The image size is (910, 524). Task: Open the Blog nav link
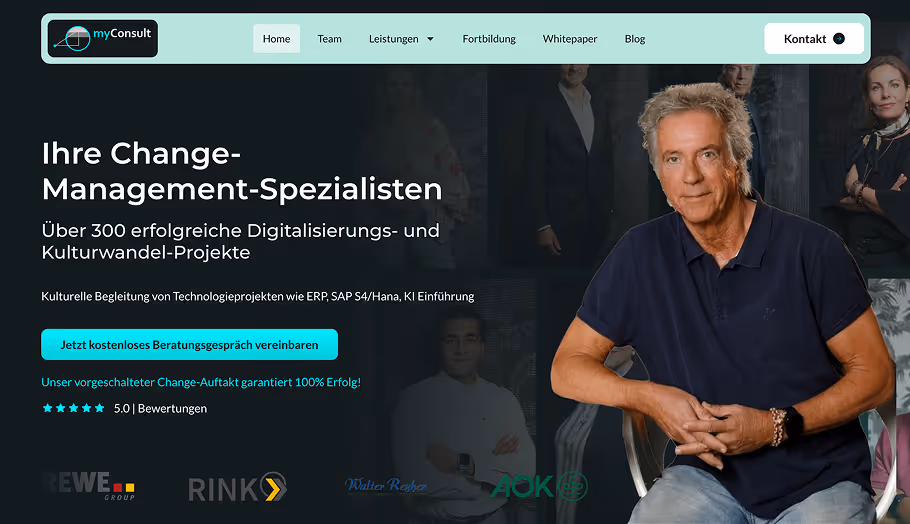point(635,39)
